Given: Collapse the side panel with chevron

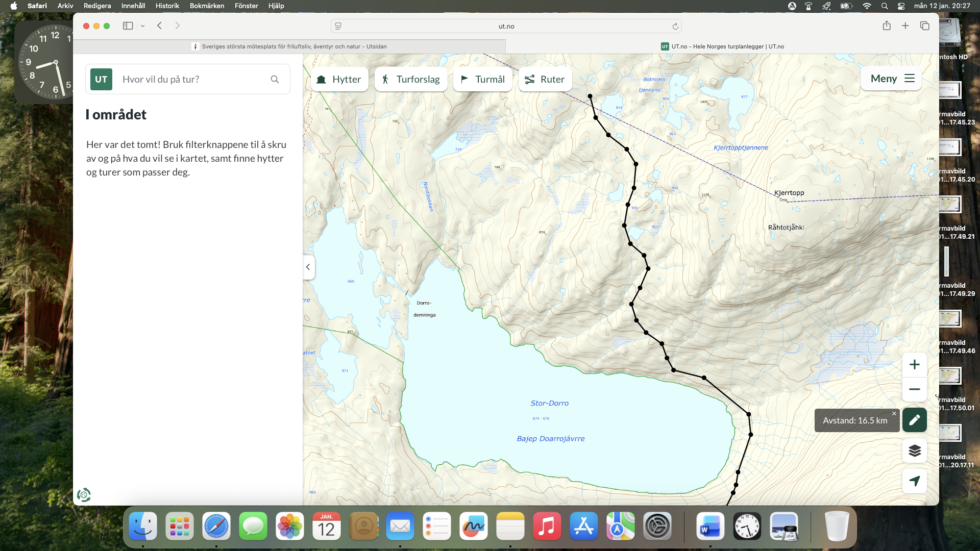Looking at the screenshot, I should (x=308, y=267).
